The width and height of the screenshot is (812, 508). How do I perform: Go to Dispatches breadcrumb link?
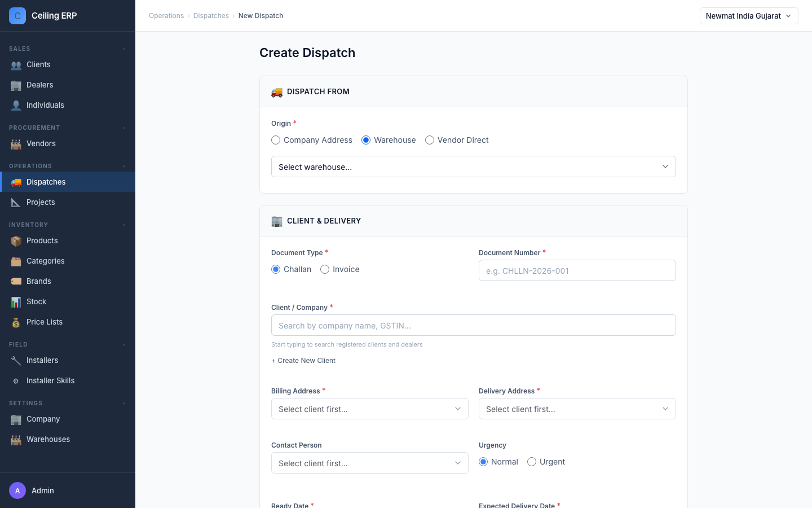211,16
